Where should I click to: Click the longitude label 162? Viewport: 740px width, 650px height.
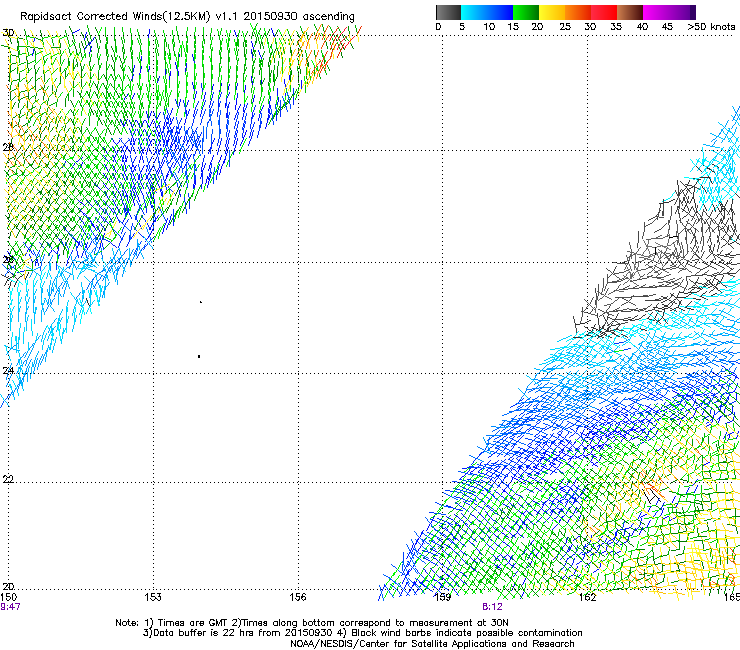[587, 597]
